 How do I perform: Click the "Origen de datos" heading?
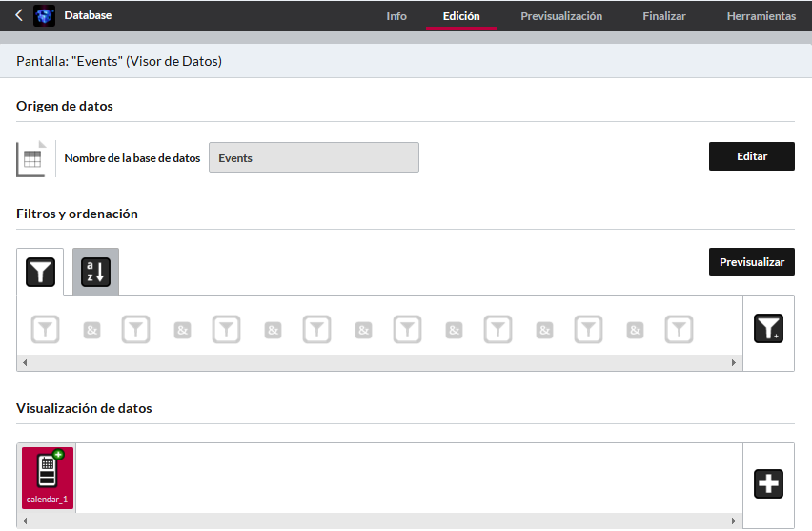(65, 106)
